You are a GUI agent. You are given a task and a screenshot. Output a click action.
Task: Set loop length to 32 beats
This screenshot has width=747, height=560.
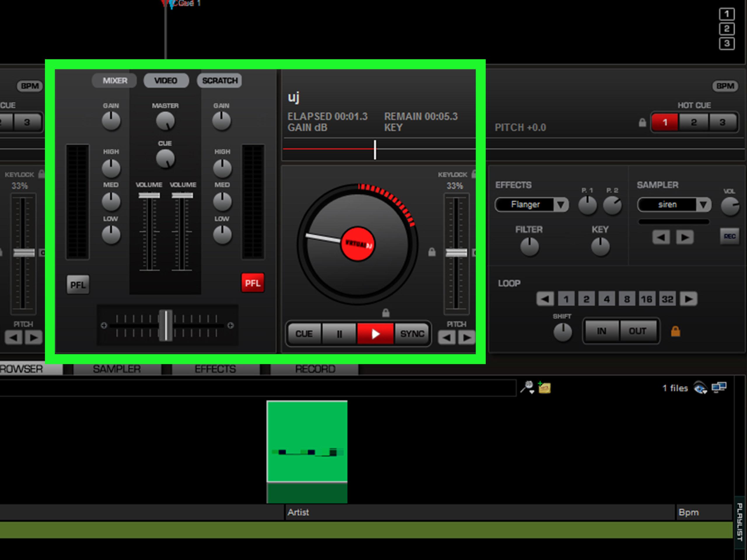click(x=667, y=299)
